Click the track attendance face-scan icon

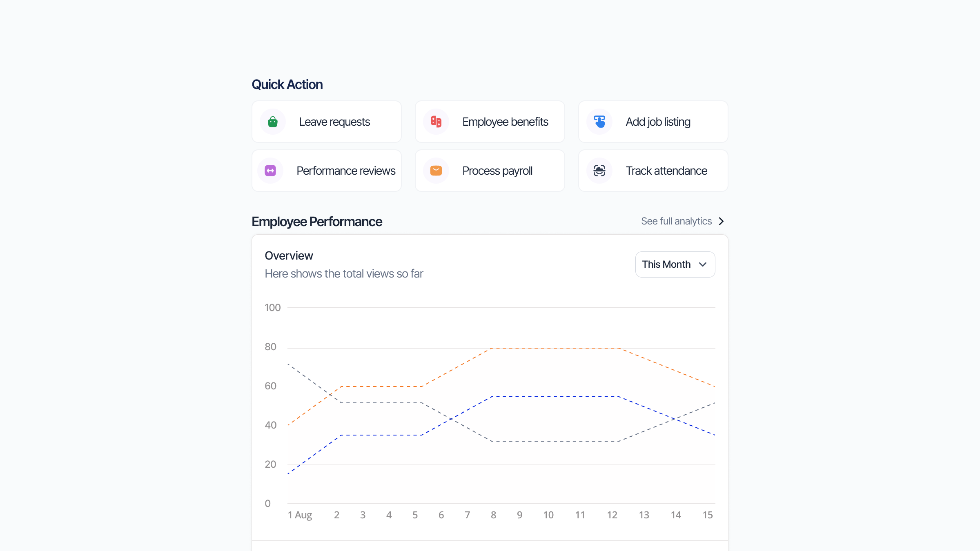(x=599, y=171)
